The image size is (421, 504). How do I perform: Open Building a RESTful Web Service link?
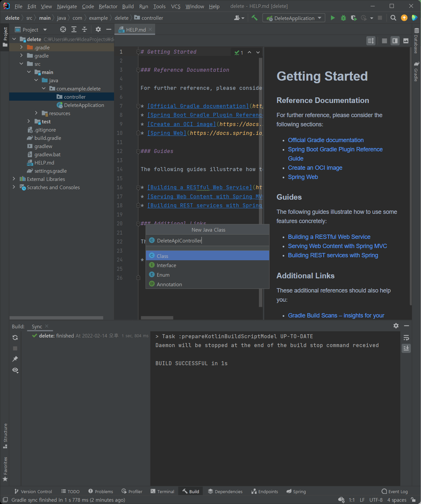click(x=329, y=237)
